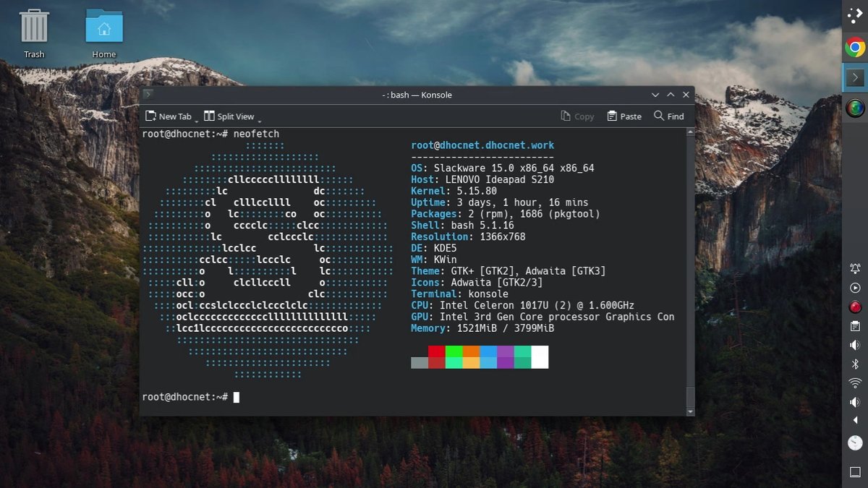Click the "Icons: Adwaita [GTK2/3]" line
The height and width of the screenshot is (488, 868).
pos(477,283)
